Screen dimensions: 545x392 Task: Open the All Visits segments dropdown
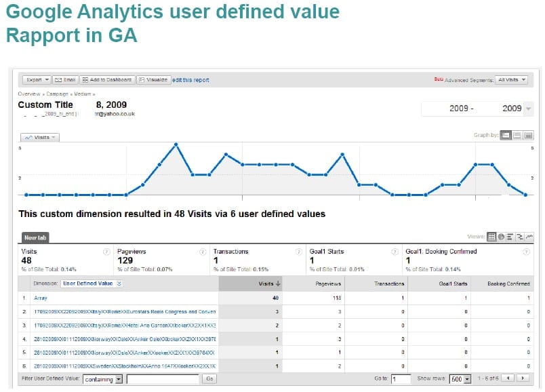511,80
